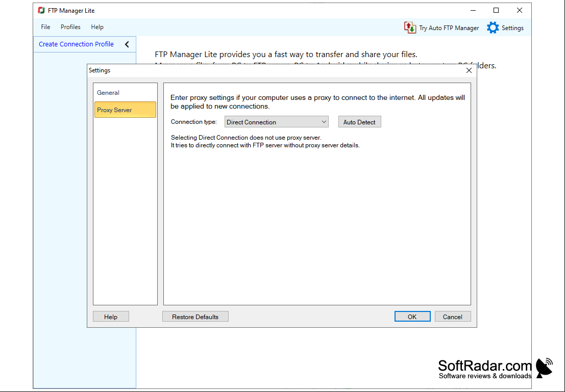Click the FTP Manager Lite app logo
This screenshot has width=565, height=392.
[41, 10]
